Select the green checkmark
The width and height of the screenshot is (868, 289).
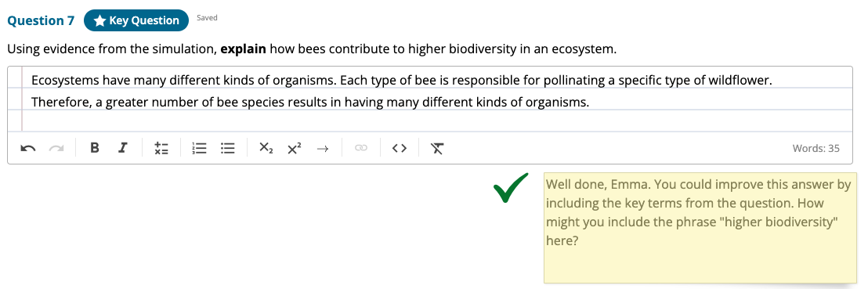point(511,187)
